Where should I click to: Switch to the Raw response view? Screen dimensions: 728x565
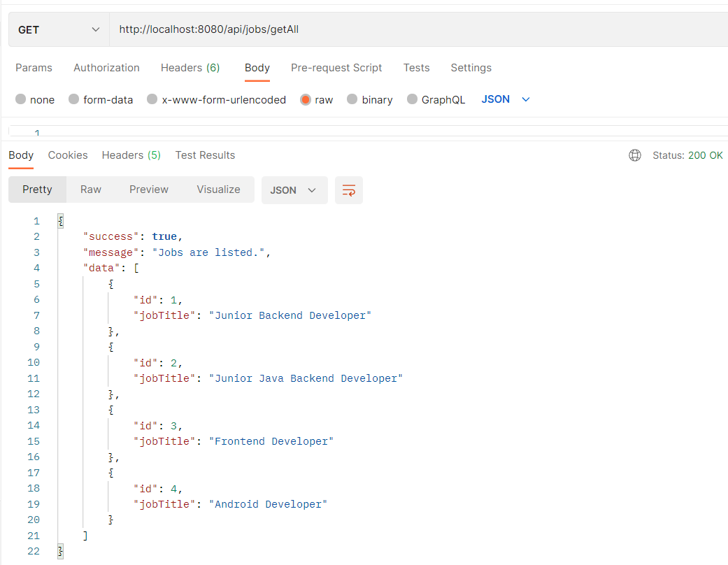point(90,189)
